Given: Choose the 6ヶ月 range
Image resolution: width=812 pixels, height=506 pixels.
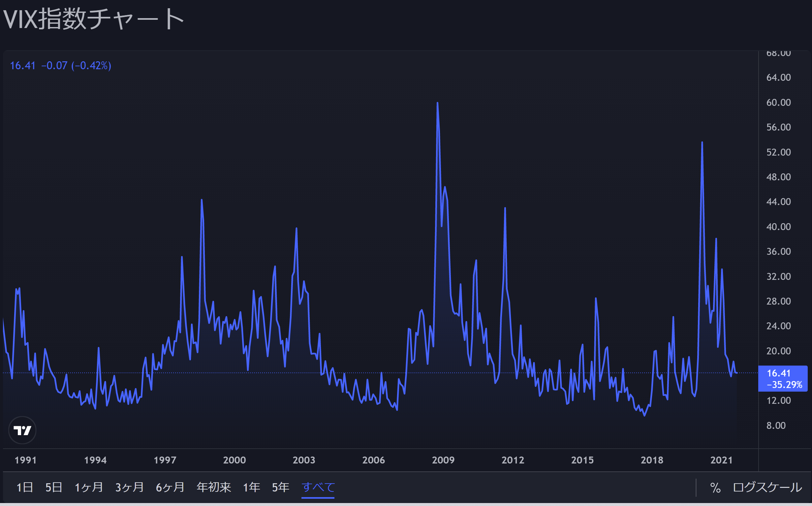Looking at the screenshot, I should 170,487.
